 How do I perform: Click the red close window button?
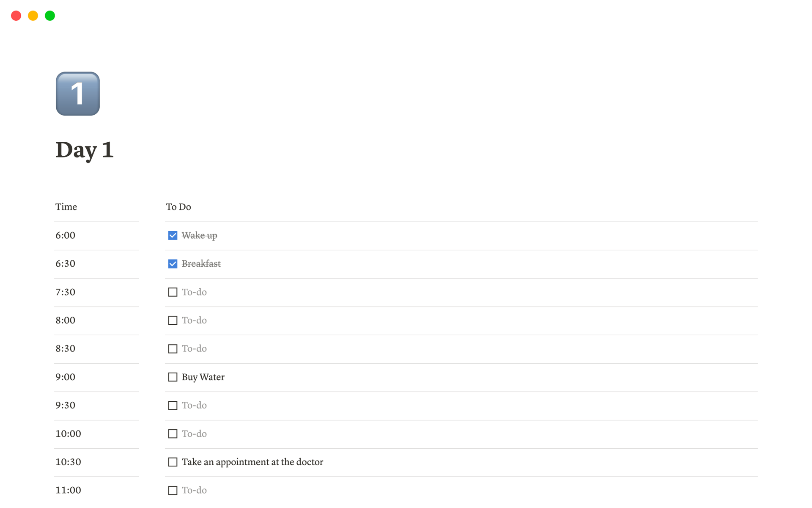coord(16,16)
